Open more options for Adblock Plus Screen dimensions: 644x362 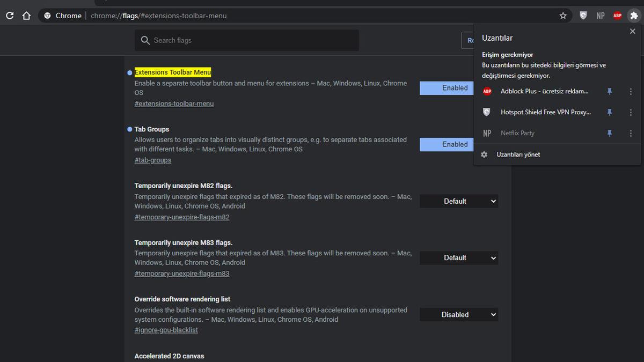tap(631, 92)
